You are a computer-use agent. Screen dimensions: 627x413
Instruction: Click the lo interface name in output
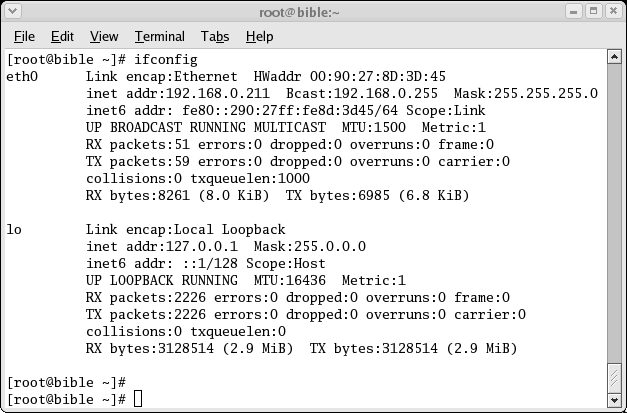tap(14, 229)
